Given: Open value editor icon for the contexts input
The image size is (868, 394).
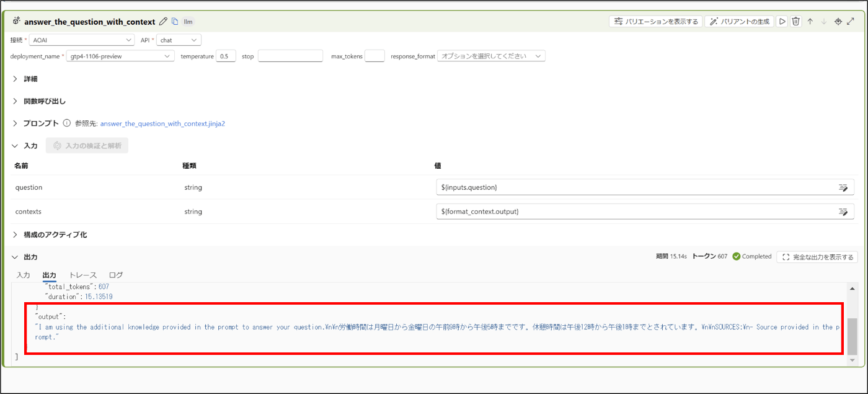Looking at the screenshot, I should tap(844, 212).
